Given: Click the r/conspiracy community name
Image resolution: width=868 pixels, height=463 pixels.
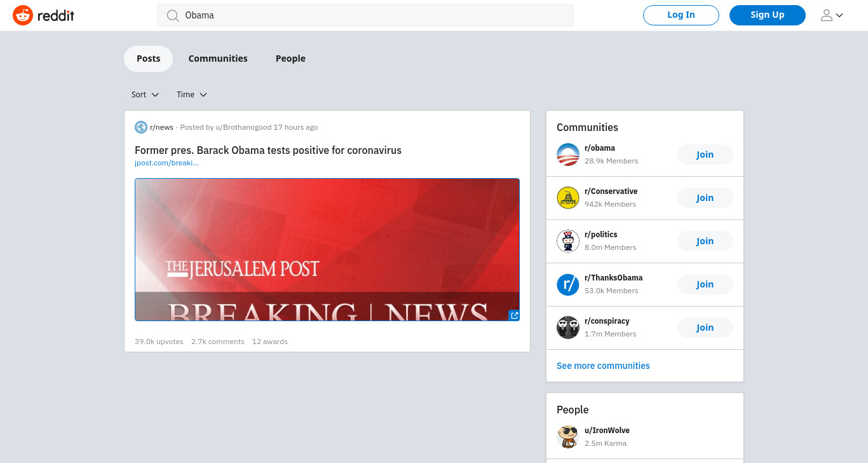Looking at the screenshot, I should [607, 321].
